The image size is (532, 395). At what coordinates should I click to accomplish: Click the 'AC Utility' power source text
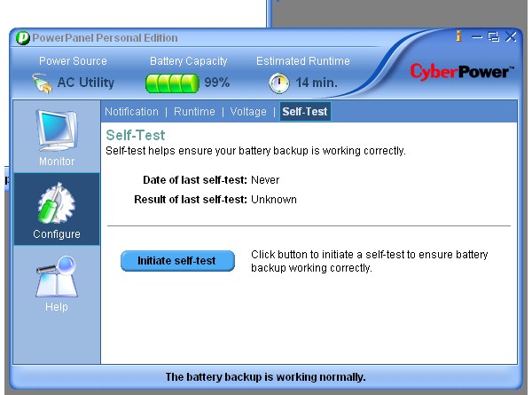[86, 83]
